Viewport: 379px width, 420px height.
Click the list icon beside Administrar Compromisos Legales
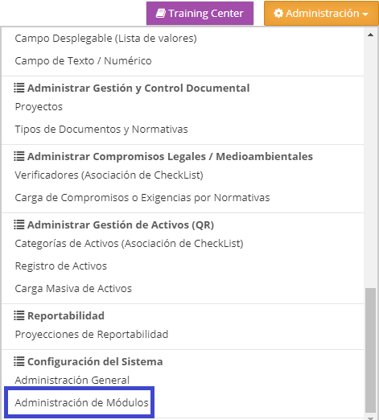click(19, 156)
